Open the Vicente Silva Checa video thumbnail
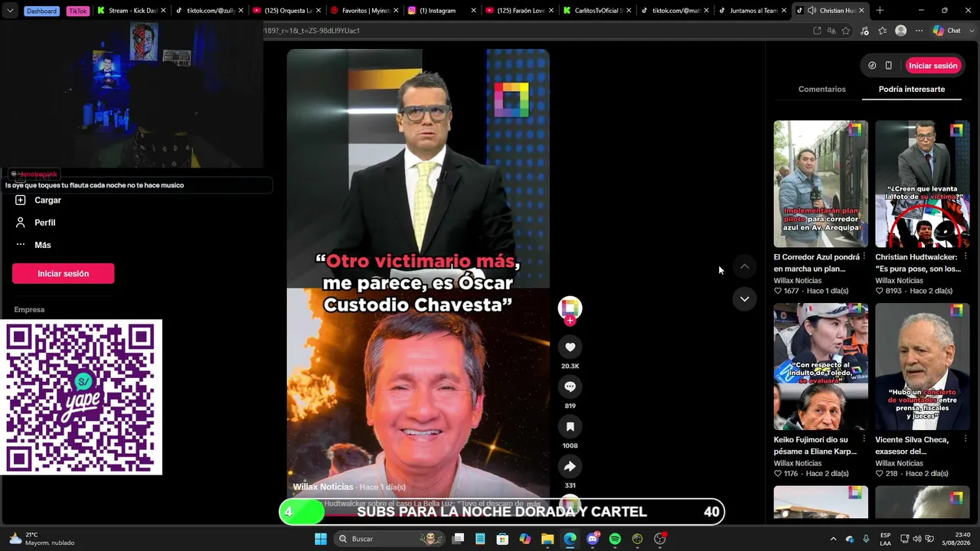Screen dimensions: 980x551 923,367
